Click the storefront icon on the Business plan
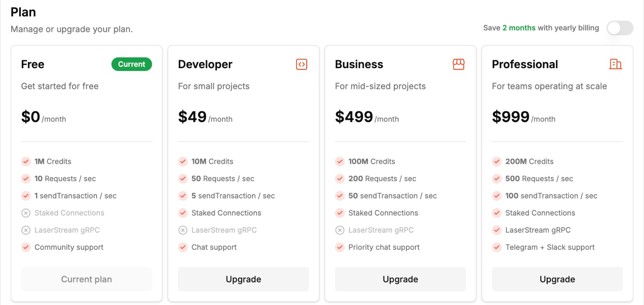Screen dimensions: 644x305 [x=458, y=64]
